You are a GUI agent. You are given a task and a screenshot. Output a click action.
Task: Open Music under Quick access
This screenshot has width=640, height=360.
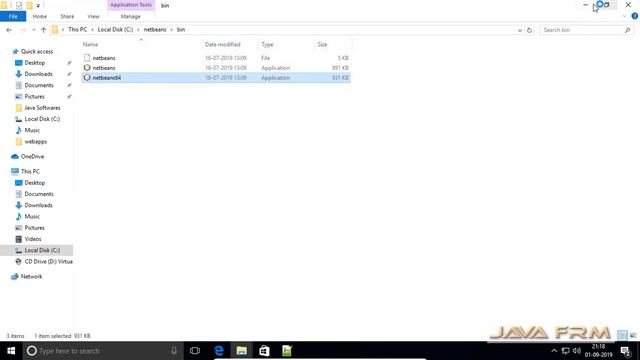(x=32, y=130)
